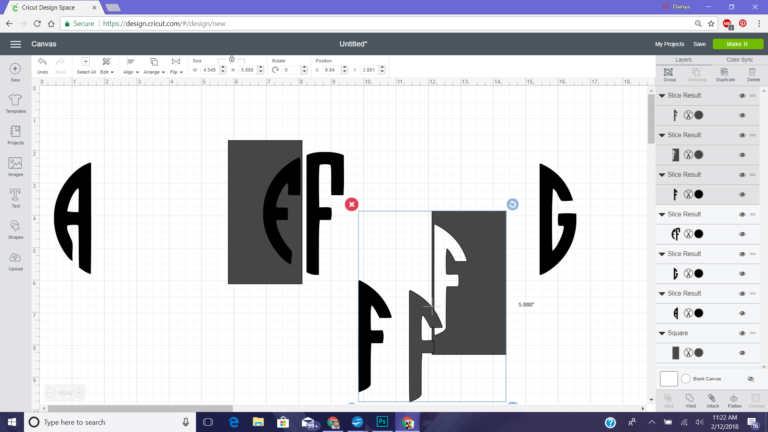Click the green Make It button
768x432 pixels.
pyautogui.click(x=738, y=44)
